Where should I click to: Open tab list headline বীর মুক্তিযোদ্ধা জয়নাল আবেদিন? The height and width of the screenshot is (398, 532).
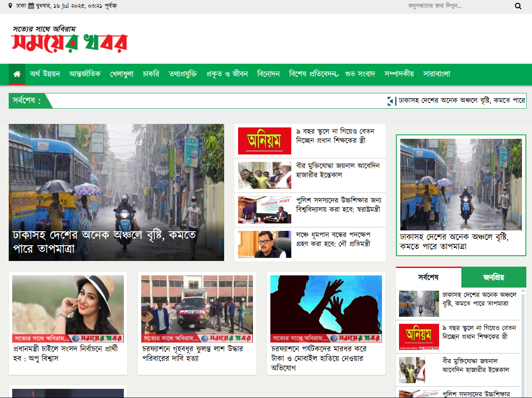476,365
